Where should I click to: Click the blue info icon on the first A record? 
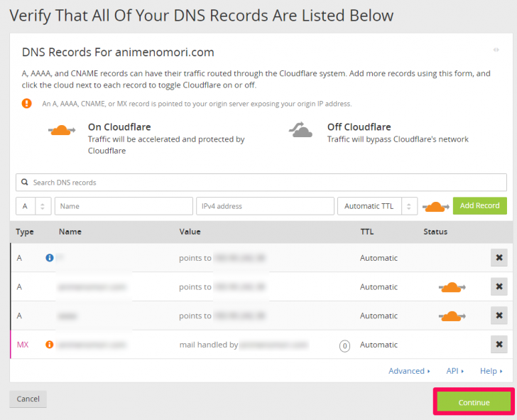[x=50, y=258]
